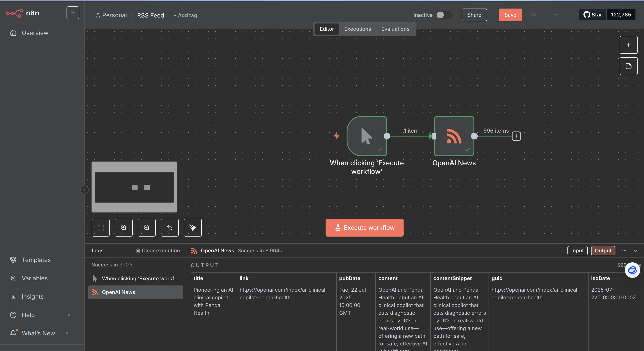Click the RSS icon in logs header
The image size is (644, 351).
point(194,251)
